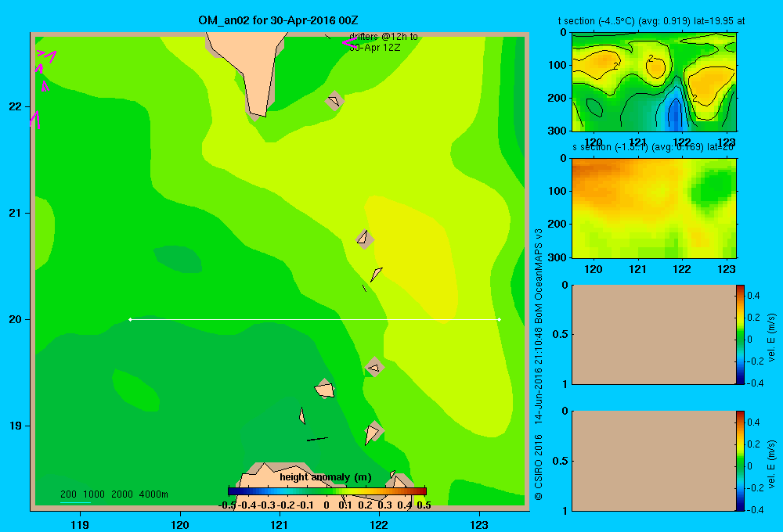The width and height of the screenshot is (783, 532).
Task: Click the large magenta drifter arrow near latitude 22
Action: [35, 120]
